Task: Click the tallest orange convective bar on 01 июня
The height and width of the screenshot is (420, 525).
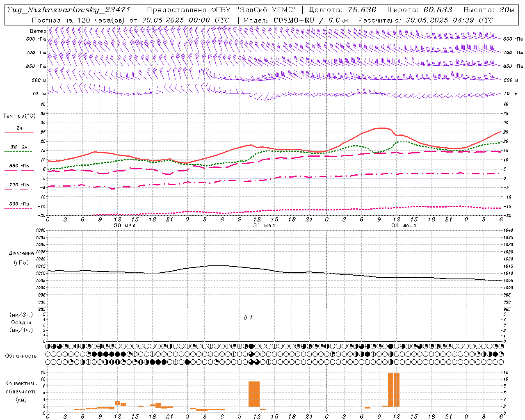Action: pos(394,390)
